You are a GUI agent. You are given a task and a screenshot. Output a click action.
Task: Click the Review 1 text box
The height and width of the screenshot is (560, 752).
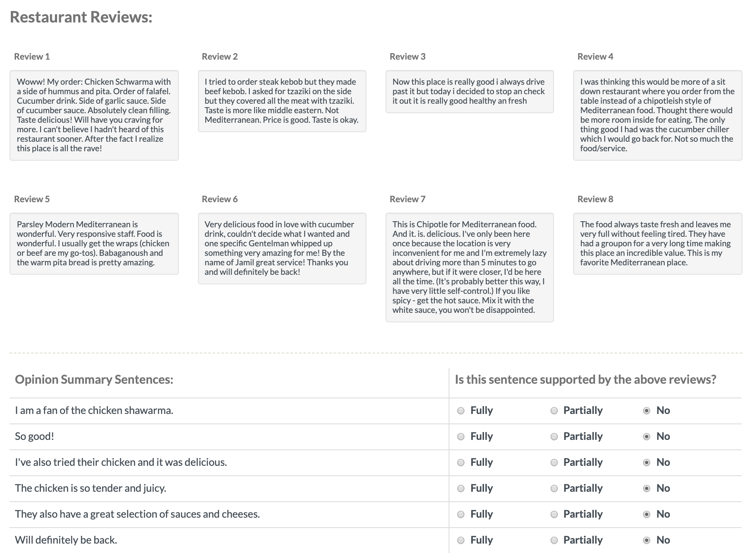pos(94,115)
